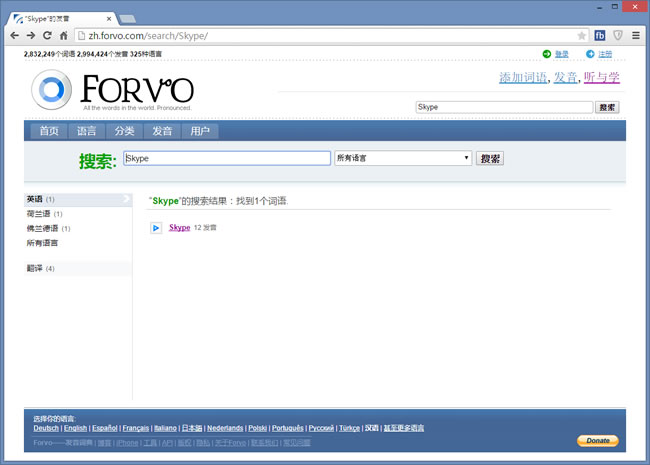Open the 听与学 listen and learn link
This screenshot has width=650, height=465.
click(x=601, y=78)
